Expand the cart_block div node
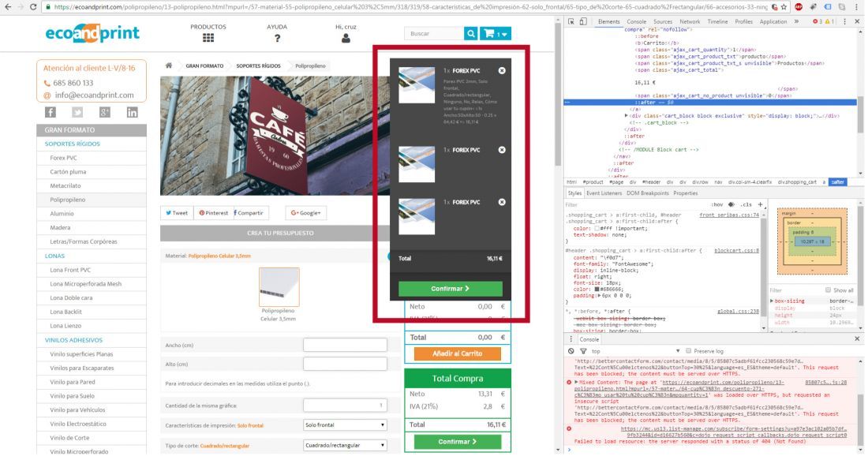Screen dimensions: 868x456 click(x=626, y=116)
